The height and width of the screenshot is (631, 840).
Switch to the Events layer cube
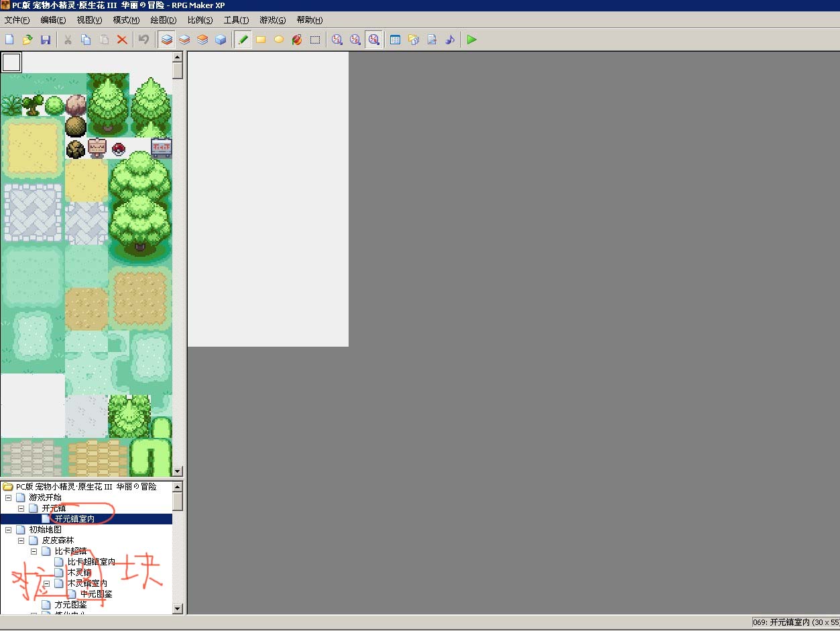(x=221, y=40)
